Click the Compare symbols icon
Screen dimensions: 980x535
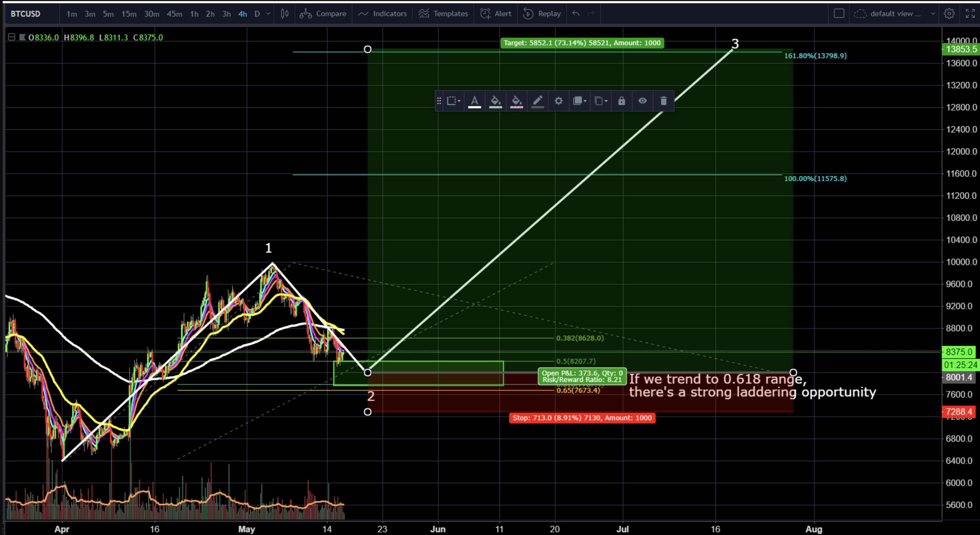305,14
